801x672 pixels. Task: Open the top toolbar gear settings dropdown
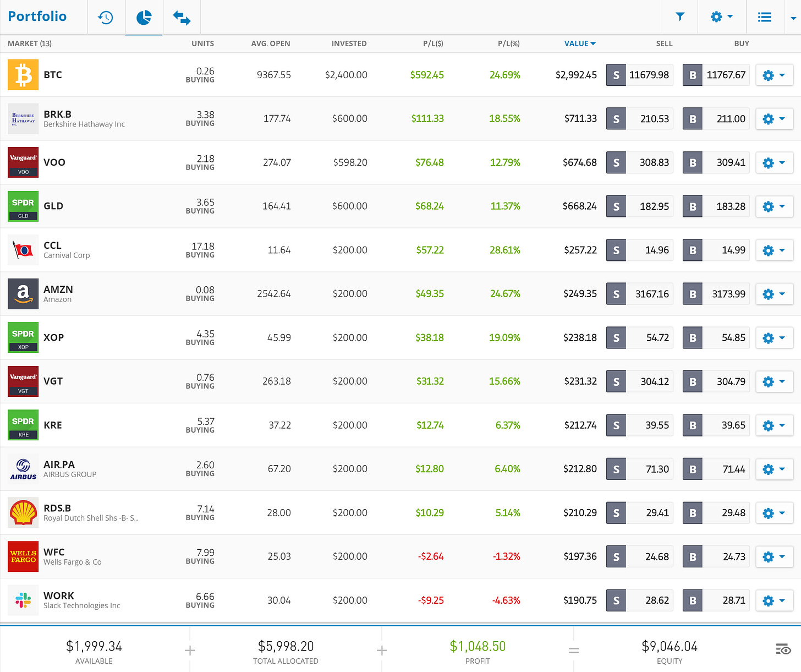pyautogui.click(x=722, y=17)
